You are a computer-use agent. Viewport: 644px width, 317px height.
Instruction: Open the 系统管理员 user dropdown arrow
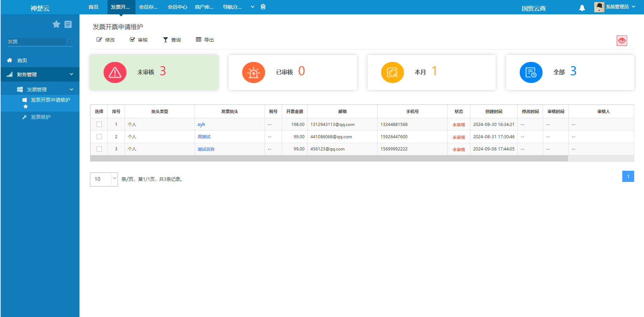click(633, 7)
